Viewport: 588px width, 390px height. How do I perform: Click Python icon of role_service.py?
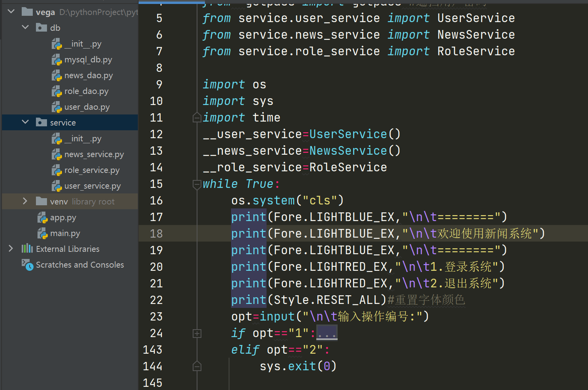(x=57, y=170)
